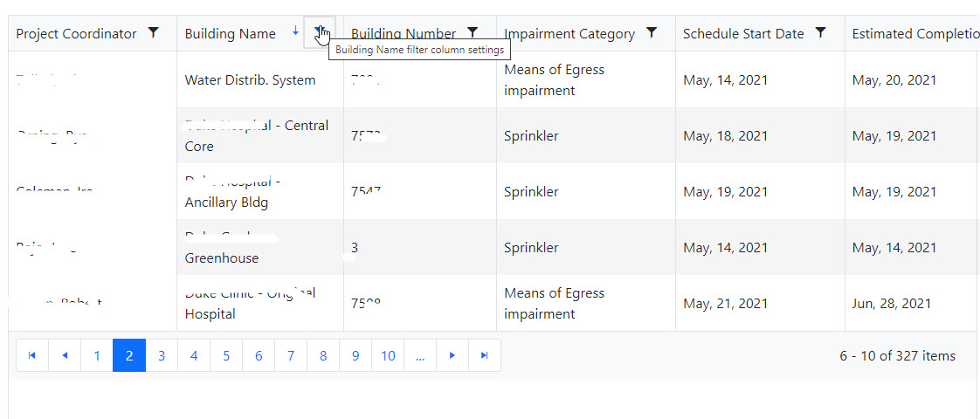Image resolution: width=980 pixels, height=419 pixels.
Task: Go to page 3
Action: click(162, 355)
